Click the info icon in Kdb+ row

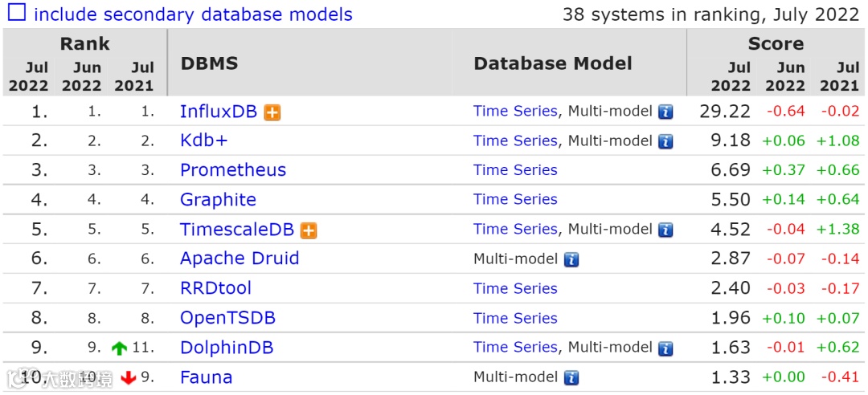tap(665, 142)
